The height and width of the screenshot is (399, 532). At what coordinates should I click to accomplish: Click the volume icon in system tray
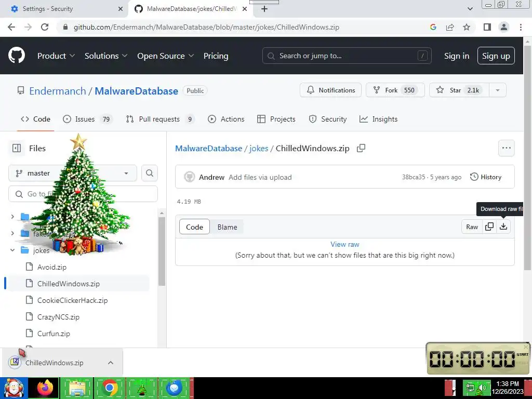pyautogui.click(x=481, y=388)
